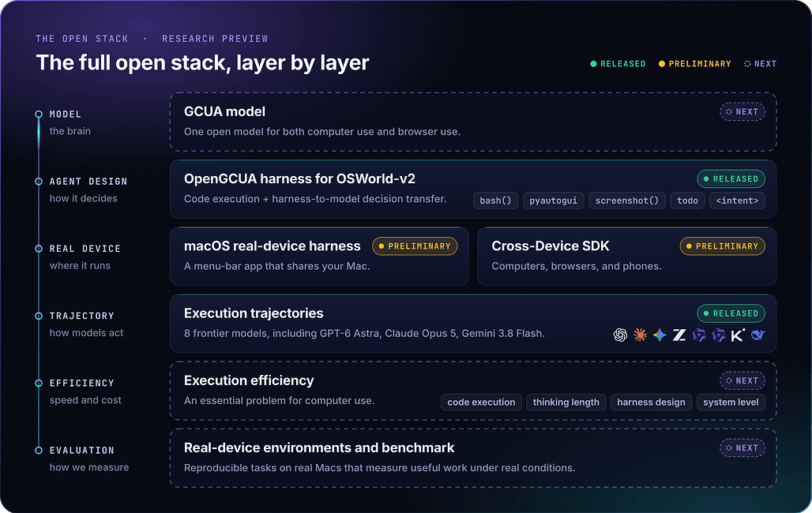Click the PRELIMINARY legend entry in header
The image size is (812, 513).
[694, 64]
